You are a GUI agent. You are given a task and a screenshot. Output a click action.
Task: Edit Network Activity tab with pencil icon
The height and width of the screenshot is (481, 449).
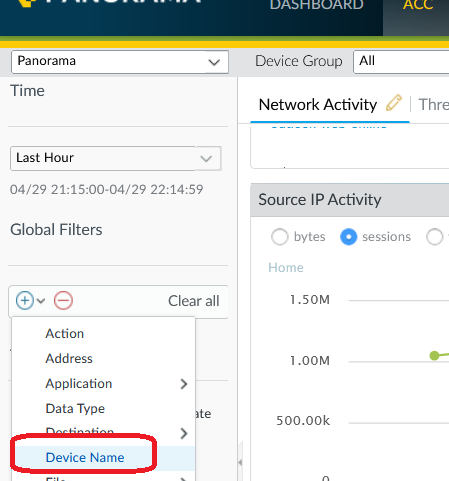[394, 103]
